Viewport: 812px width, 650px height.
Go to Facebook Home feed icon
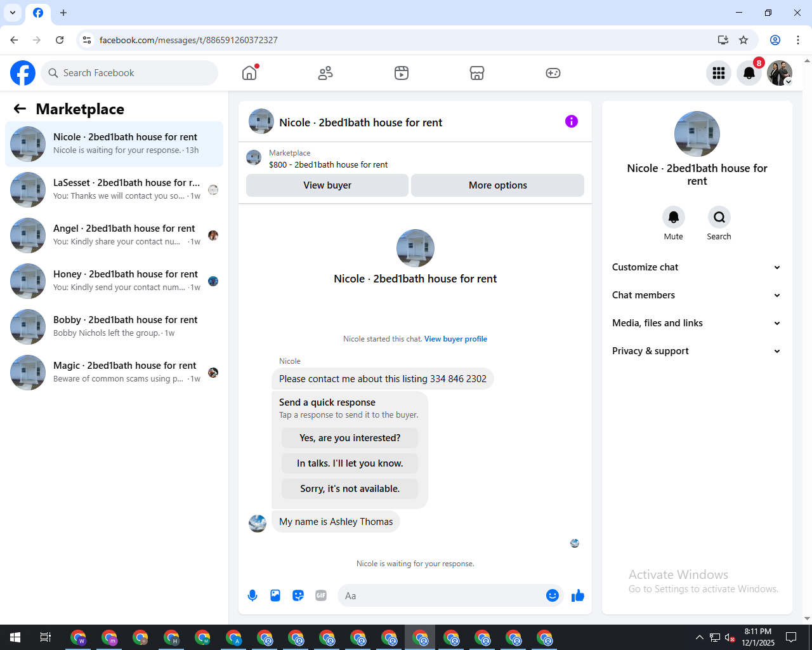click(x=249, y=73)
